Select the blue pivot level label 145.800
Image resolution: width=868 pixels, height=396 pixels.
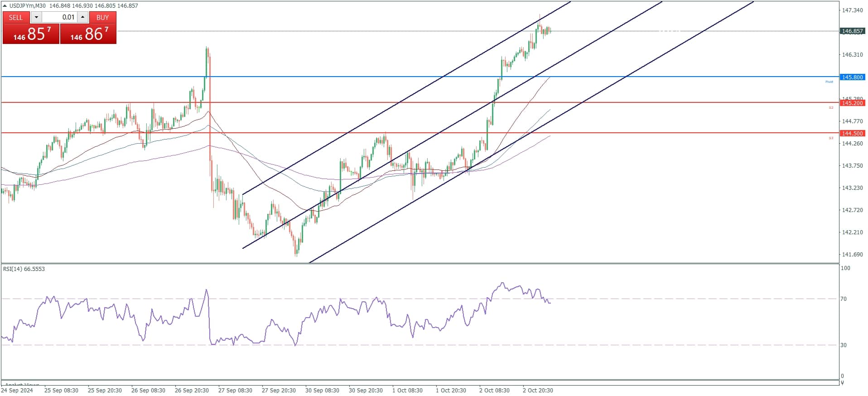pyautogui.click(x=852, y=77)
